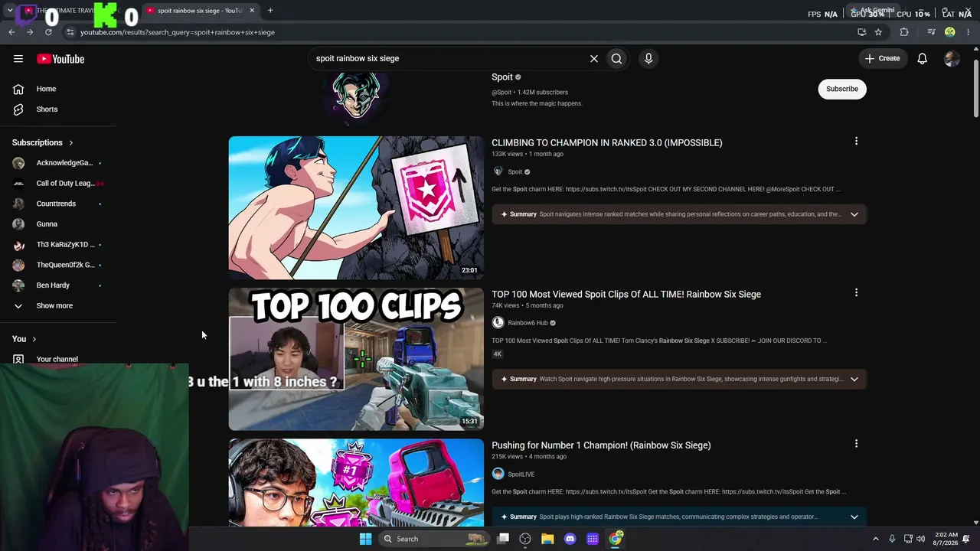Play the CLIMBING TO CHAMPION video thumbnail
Screen dimensions: 980x551
click(x=356, y=207)
